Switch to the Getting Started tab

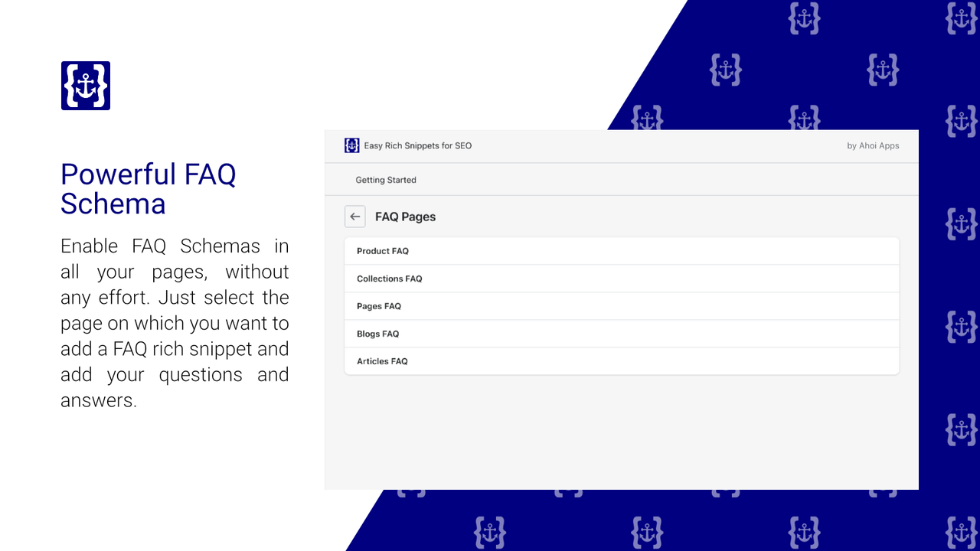[x=386, y=179]
